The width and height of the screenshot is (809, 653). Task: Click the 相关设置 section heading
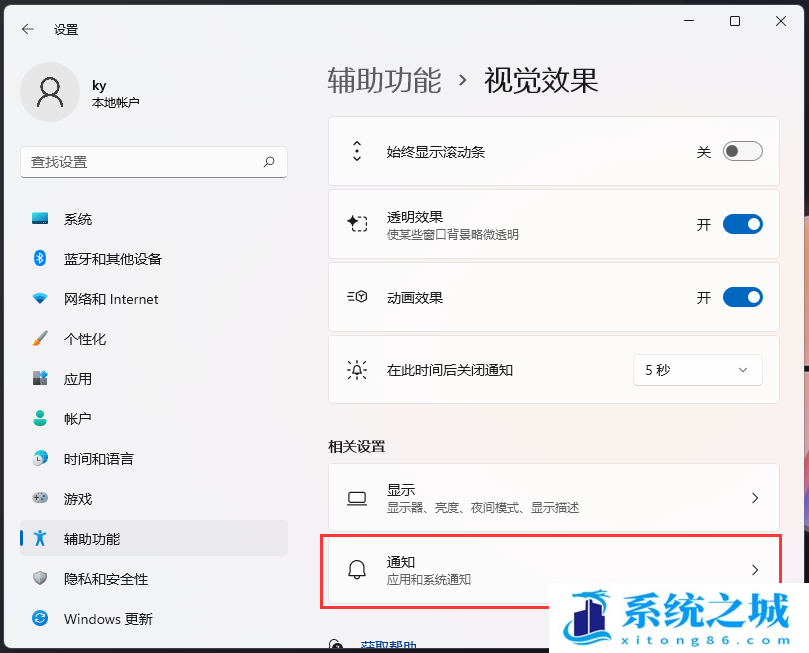[357, 446]
